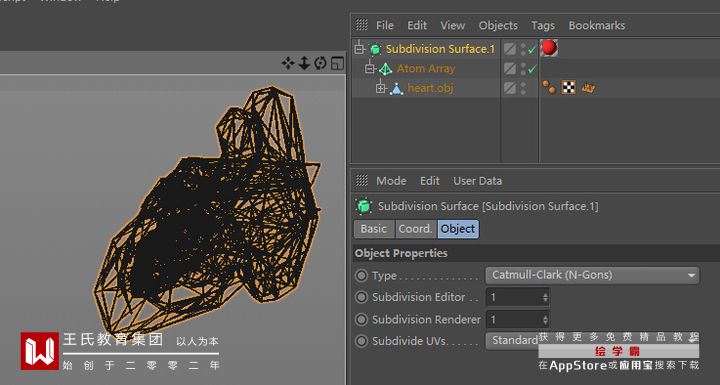Click the heart.obj polygon object icon
This screenshot has width=720, height=385.
click(x=396, y=89)
